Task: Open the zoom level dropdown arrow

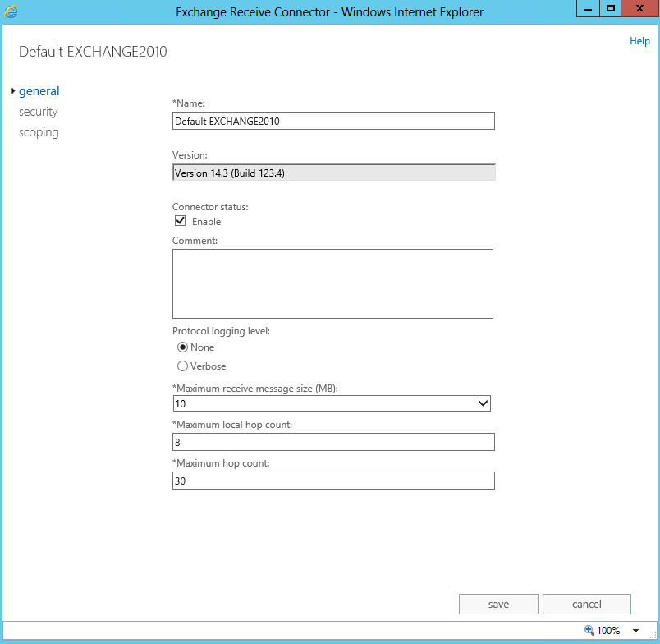Action: (x=635, y=631)
